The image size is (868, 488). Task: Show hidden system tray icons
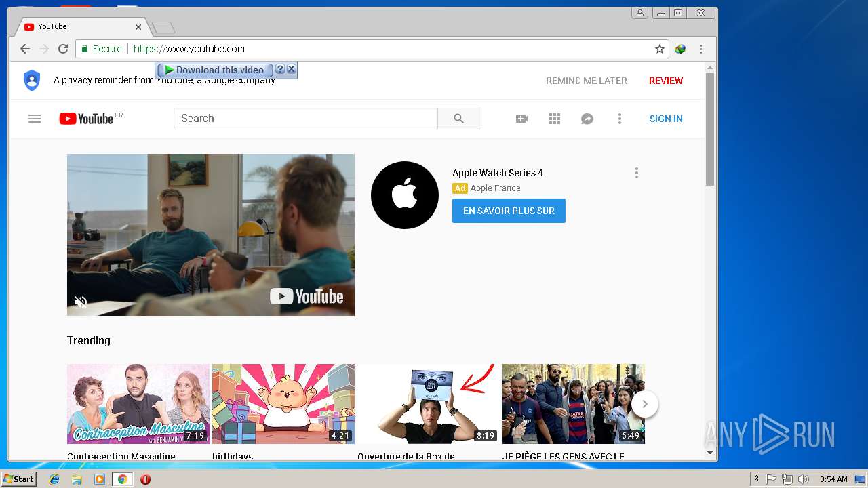point(756,479)
